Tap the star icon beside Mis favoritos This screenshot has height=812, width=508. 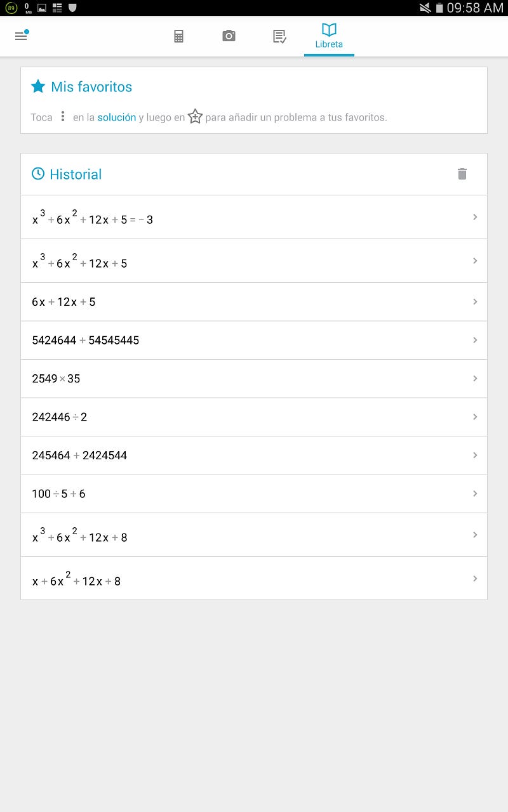pos(38,86)
